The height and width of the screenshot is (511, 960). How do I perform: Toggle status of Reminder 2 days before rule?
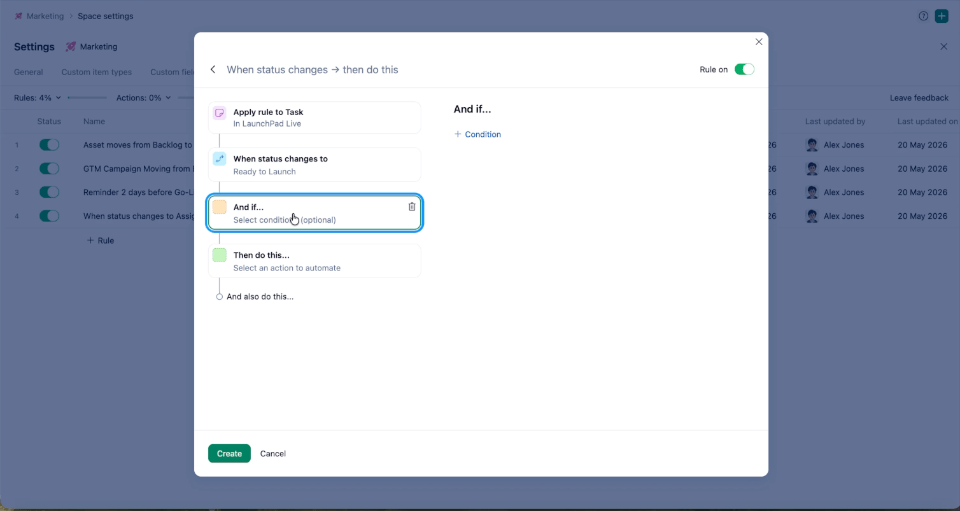49,192
